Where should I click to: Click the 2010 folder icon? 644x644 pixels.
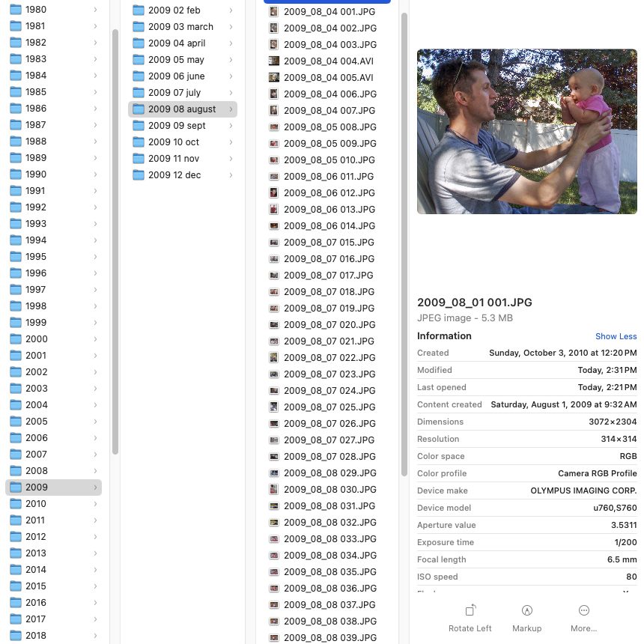tap(16, 504)
